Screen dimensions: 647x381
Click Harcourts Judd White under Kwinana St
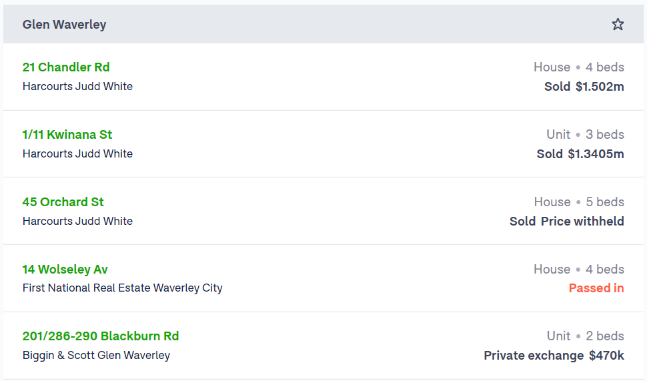[x=78, y=154]
